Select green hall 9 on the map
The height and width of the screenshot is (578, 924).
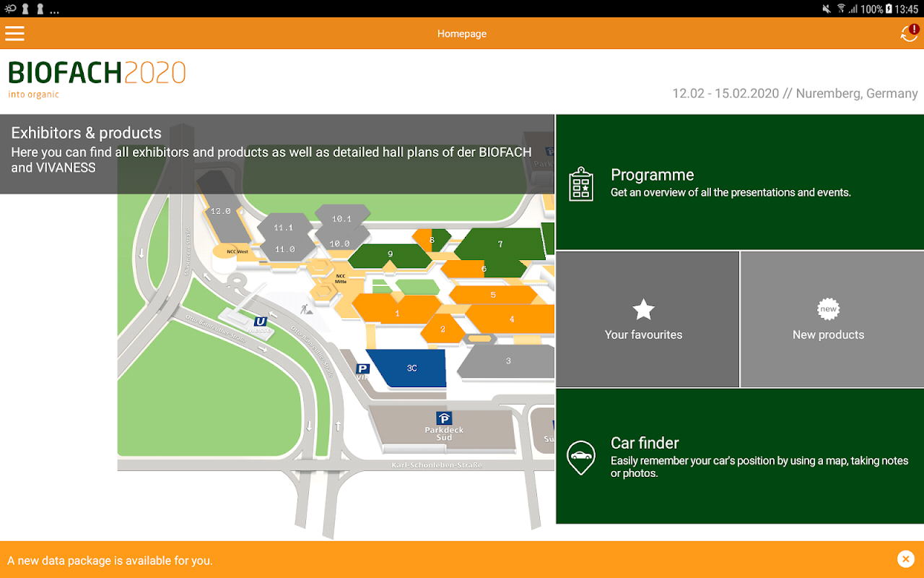pyautogui.click(x=390, y=255)
